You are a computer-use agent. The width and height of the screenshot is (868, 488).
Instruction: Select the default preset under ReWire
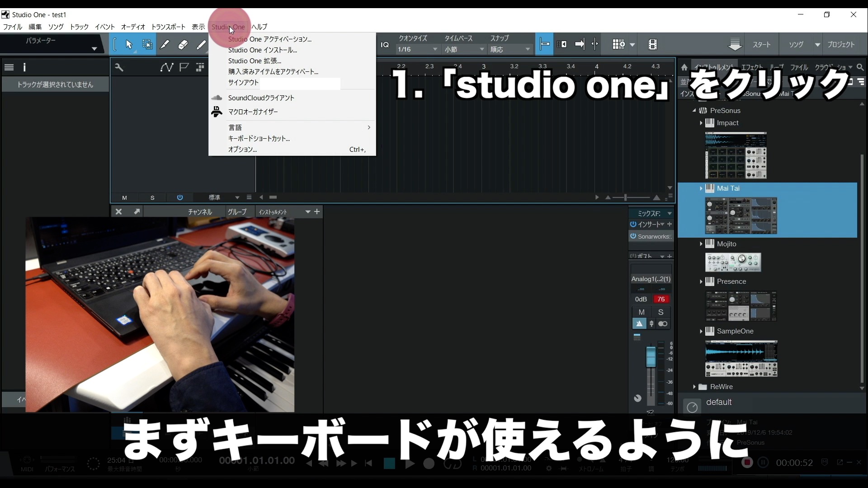tap(719, 402)
